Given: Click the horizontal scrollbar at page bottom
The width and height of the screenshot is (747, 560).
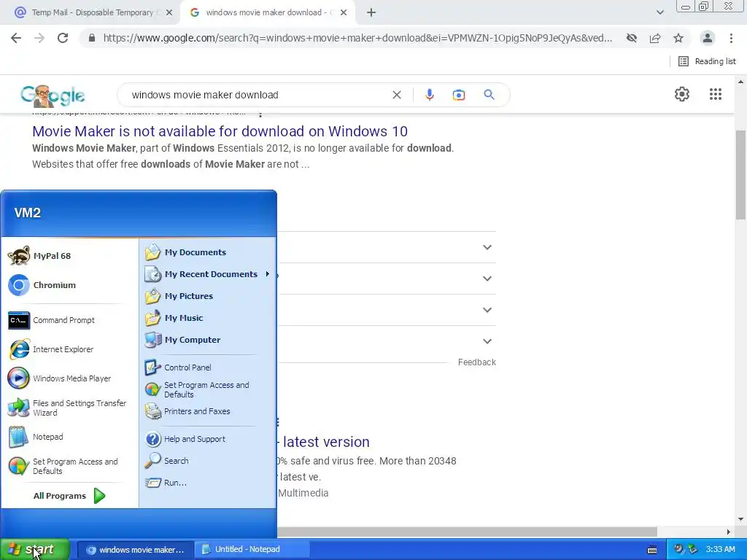Looking at the screenshot, I should coord(467,532).
